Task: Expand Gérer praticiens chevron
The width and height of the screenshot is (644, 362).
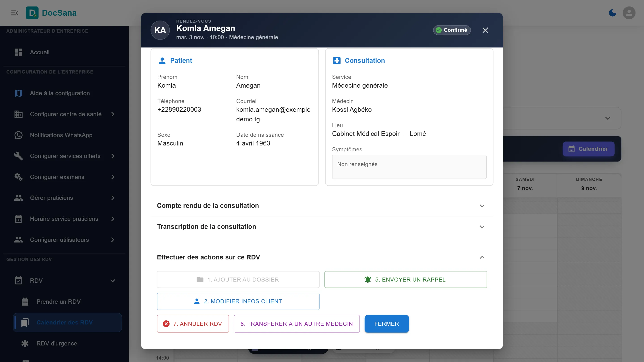Action: [113, 198]
